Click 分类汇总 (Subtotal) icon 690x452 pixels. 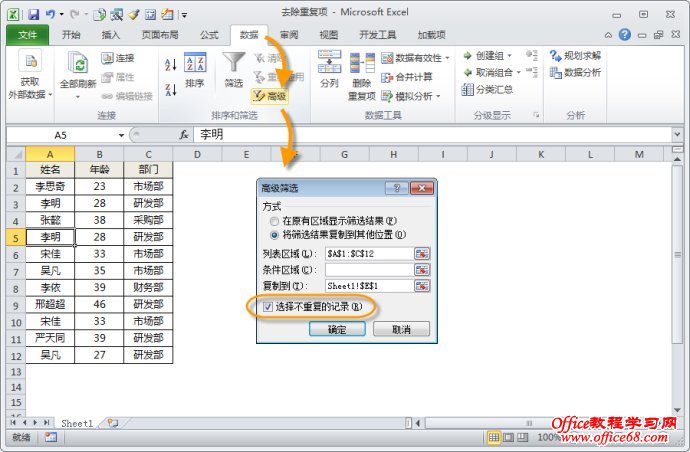467,90
